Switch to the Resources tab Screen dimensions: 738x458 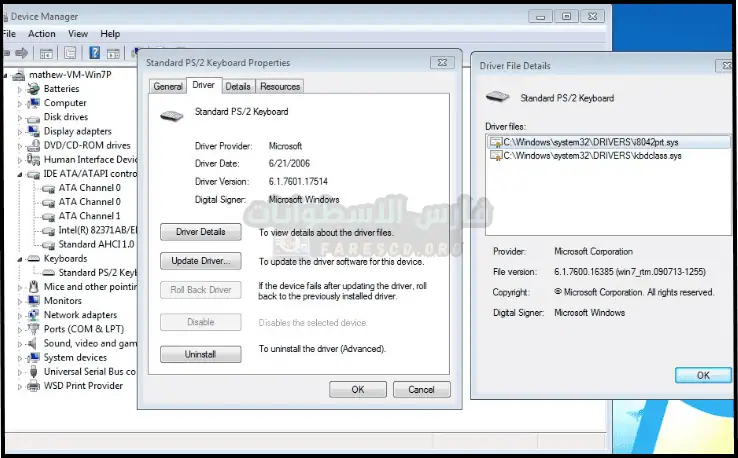(280, 87)
